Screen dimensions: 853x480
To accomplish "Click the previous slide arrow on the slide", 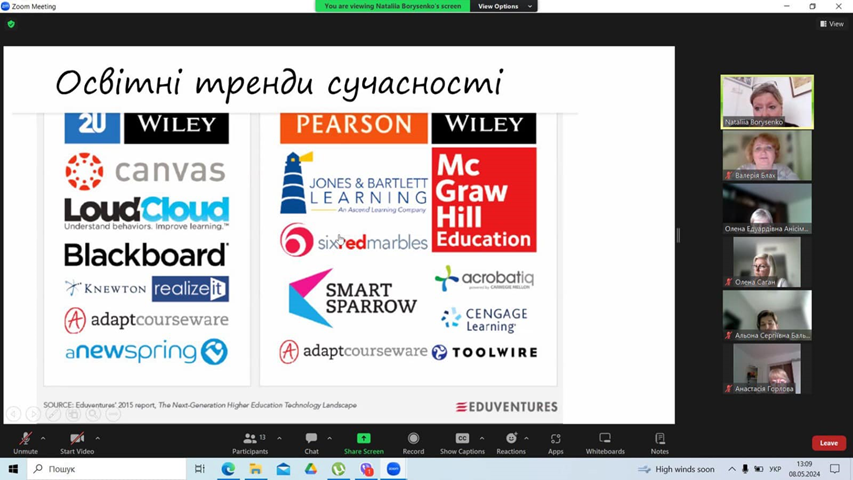I will point(14,414).
